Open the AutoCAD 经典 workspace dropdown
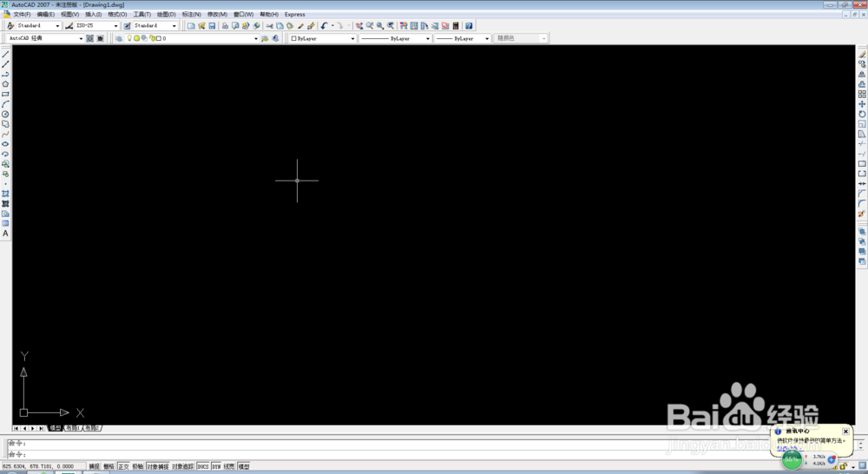The image size is (868, 474). click(x=81, y=38)
